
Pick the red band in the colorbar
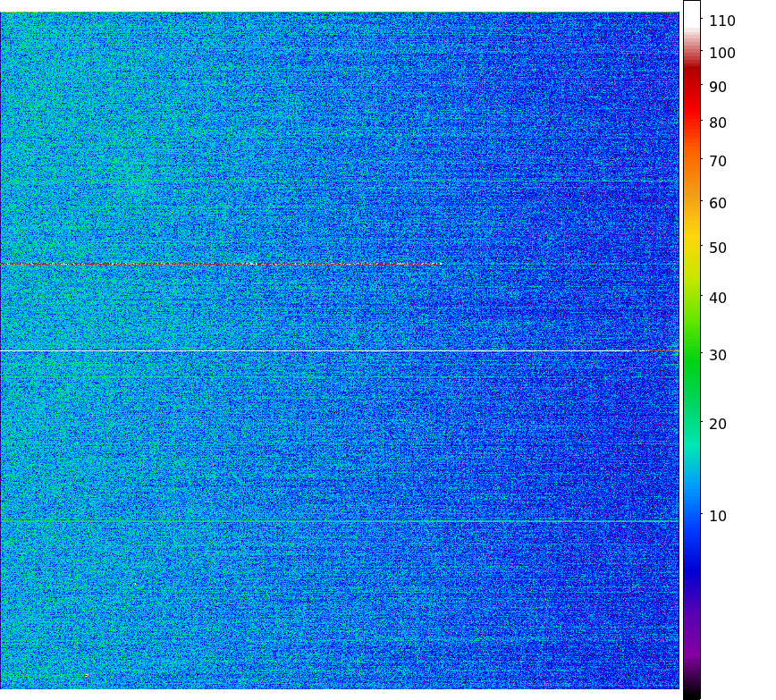pos(691,98)
